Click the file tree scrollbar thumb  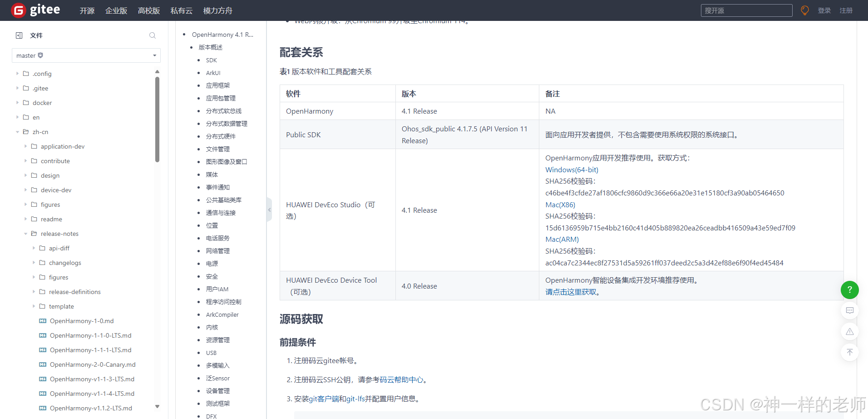click(157, 120)
